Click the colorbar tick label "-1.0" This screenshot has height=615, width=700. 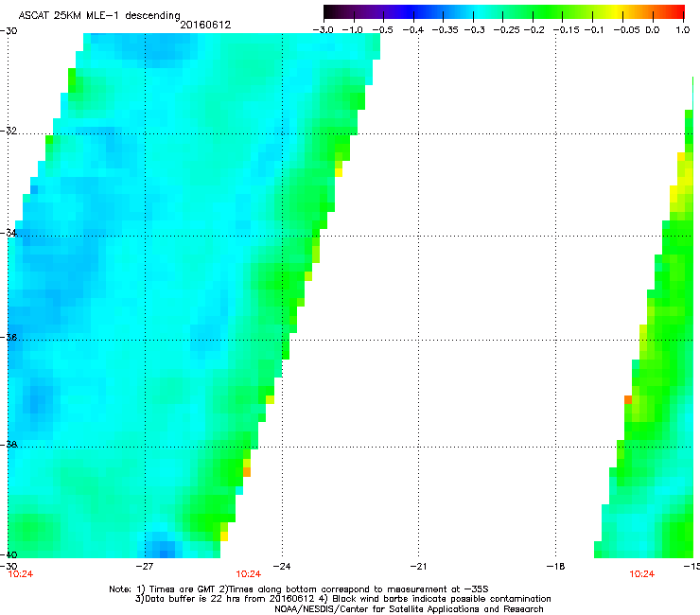click(352, 30)
